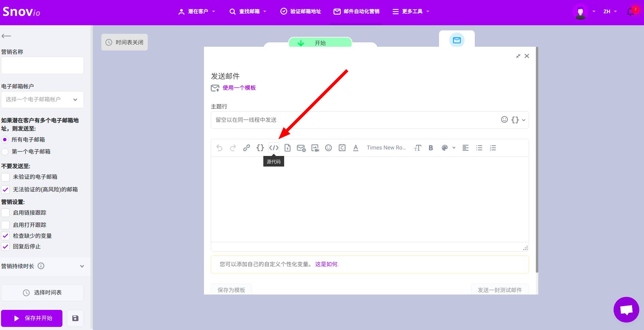Image resolution: width=644 pixels, height=330 pixels.
Task: Click the underlined A text format icon
Action: coord(356,148)
